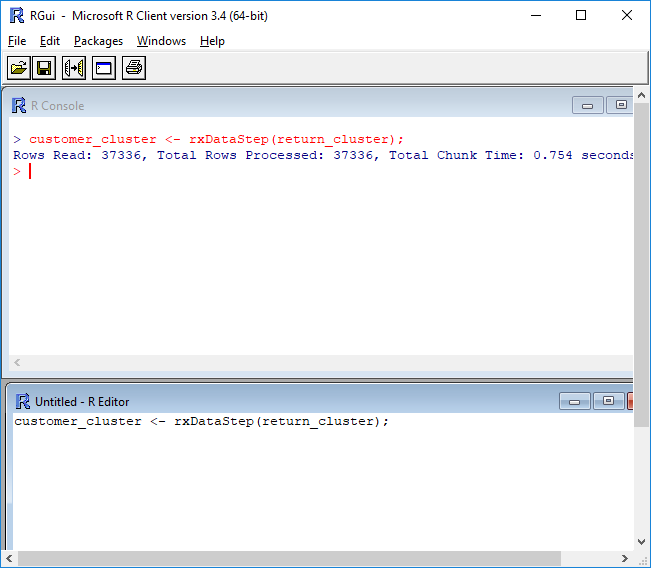Open the Windows menu

click(x=162, y=41)
